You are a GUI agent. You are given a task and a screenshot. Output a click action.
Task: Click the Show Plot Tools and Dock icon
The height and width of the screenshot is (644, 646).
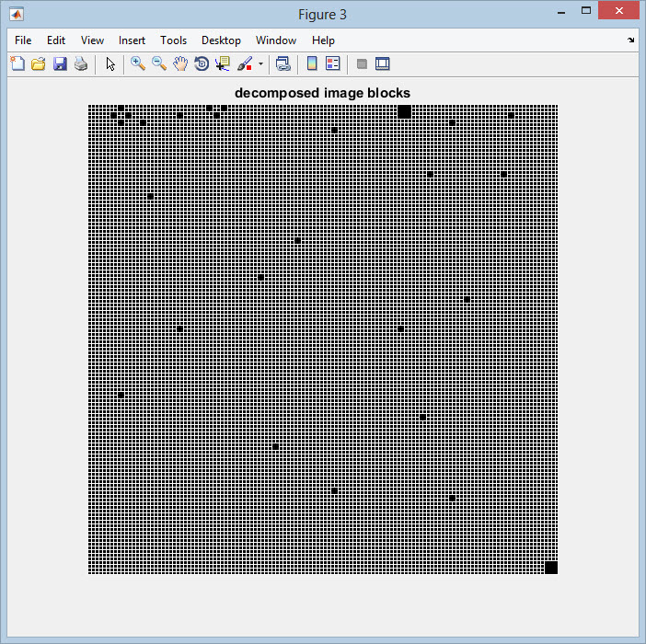[x=382, y=63]
